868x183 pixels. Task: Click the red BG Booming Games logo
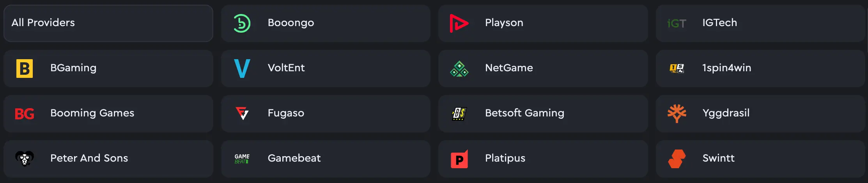pyautogui.click(x=25, y=114)
